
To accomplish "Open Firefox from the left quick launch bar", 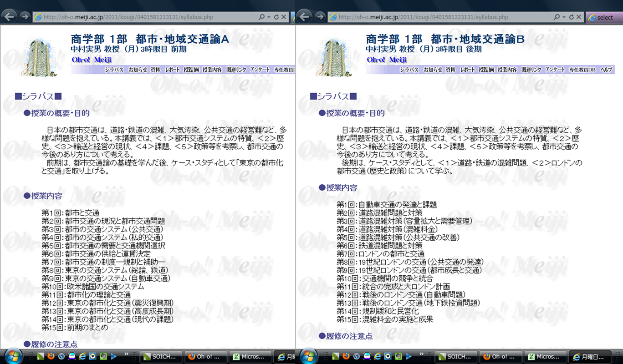I will [51, 356].
